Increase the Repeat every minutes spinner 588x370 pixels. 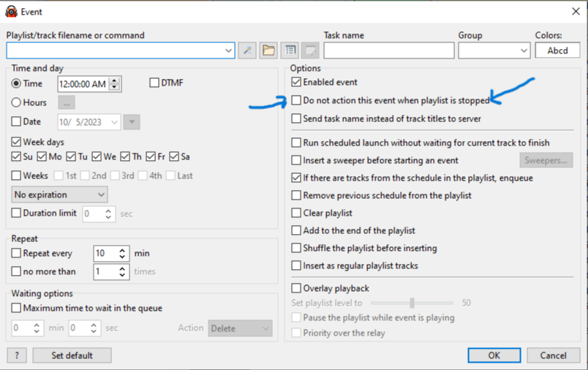pyautogui.click(x=122, y=249)
